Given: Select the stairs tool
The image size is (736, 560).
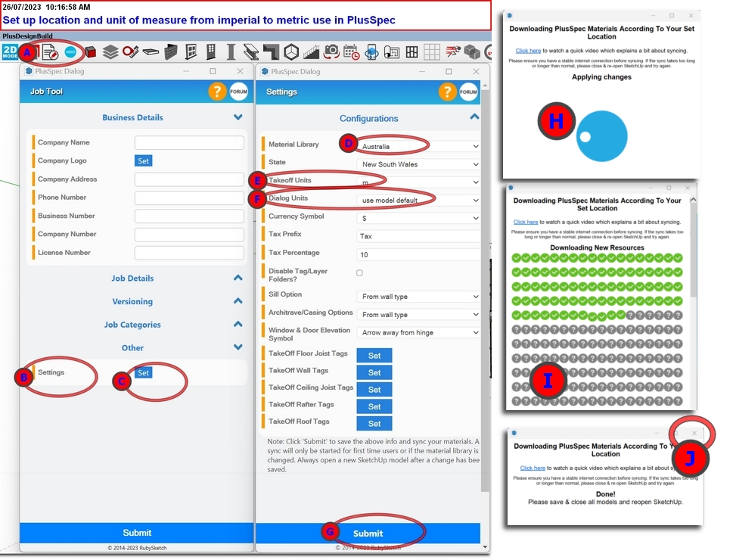Looking at the screenshot, I should click(311, 52).
